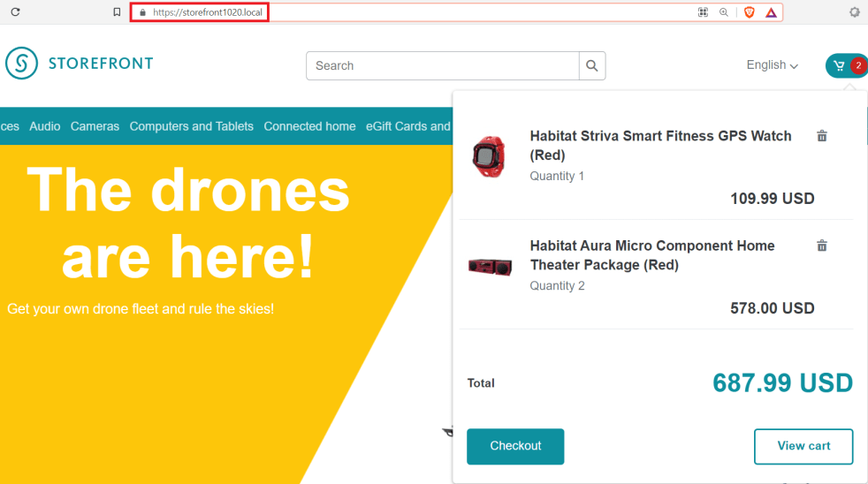Go to the Connected home category

pyautogui.click(x=309, y=126)
